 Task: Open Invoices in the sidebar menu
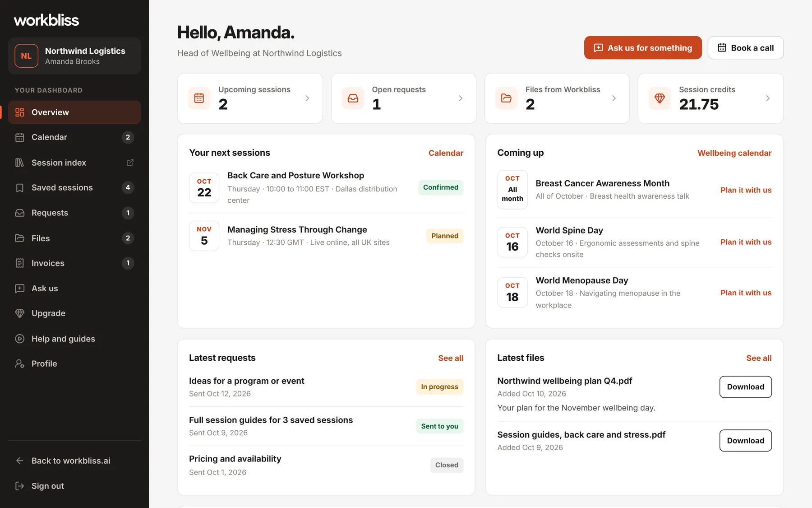(74, 263)
